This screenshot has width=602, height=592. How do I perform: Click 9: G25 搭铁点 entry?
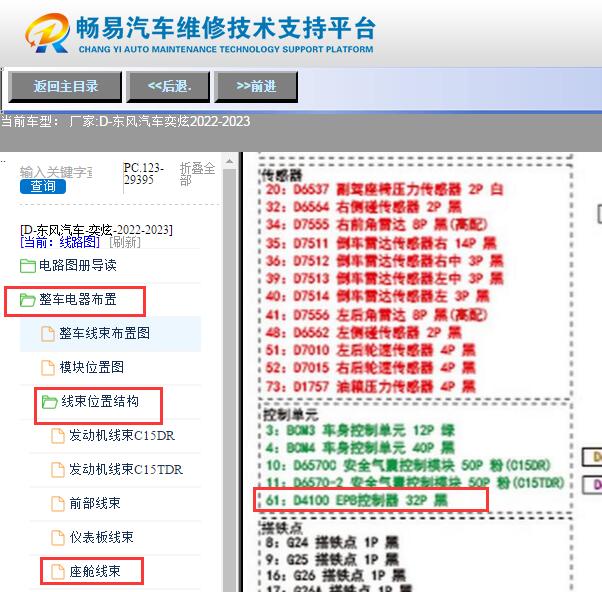pos(332,559)
